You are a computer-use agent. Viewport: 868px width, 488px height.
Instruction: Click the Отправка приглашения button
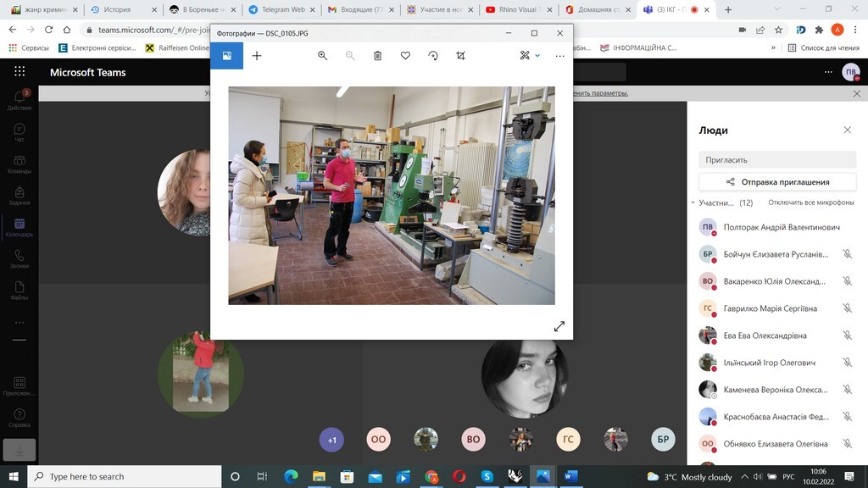777,181
